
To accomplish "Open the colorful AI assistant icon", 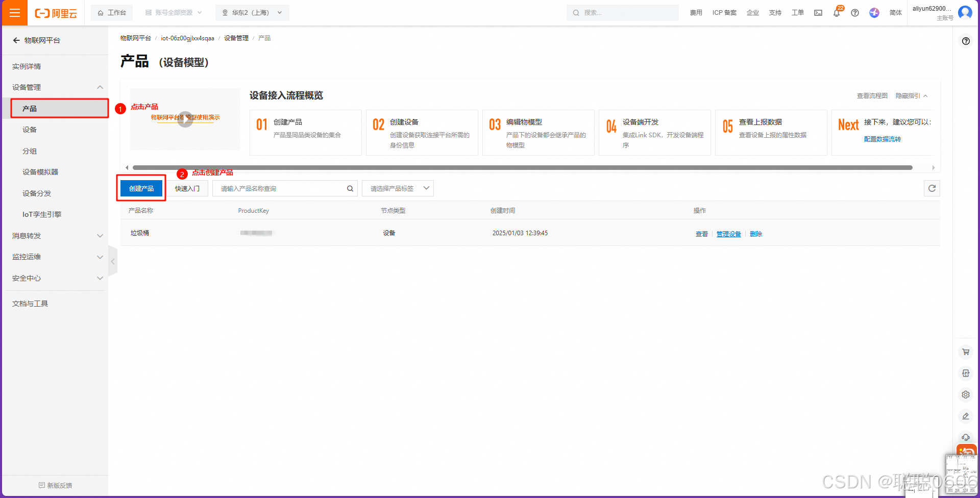I will 874,13.
